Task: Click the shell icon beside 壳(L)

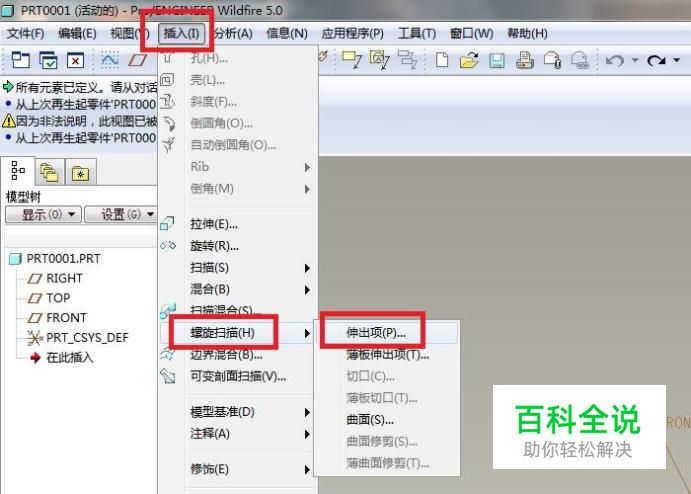Action: [167, 80]
